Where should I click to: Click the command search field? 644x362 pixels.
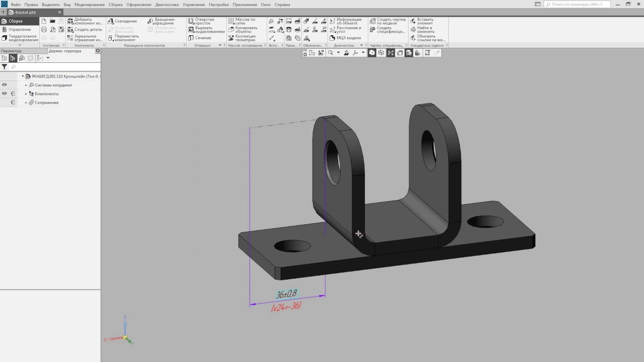[578, 5]
